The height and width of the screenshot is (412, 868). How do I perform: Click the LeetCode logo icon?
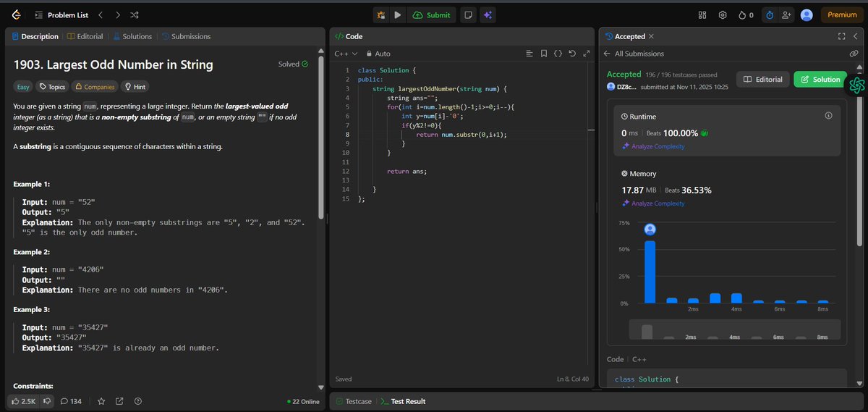coord(15,14)
